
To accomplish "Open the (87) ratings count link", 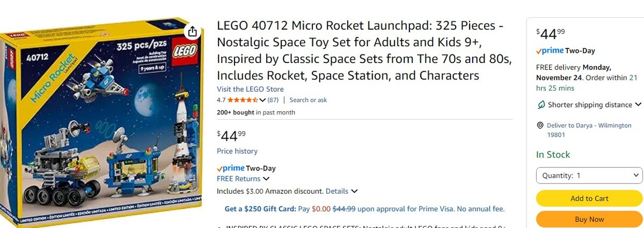I will pyautogui.click(x=273, y=100).
